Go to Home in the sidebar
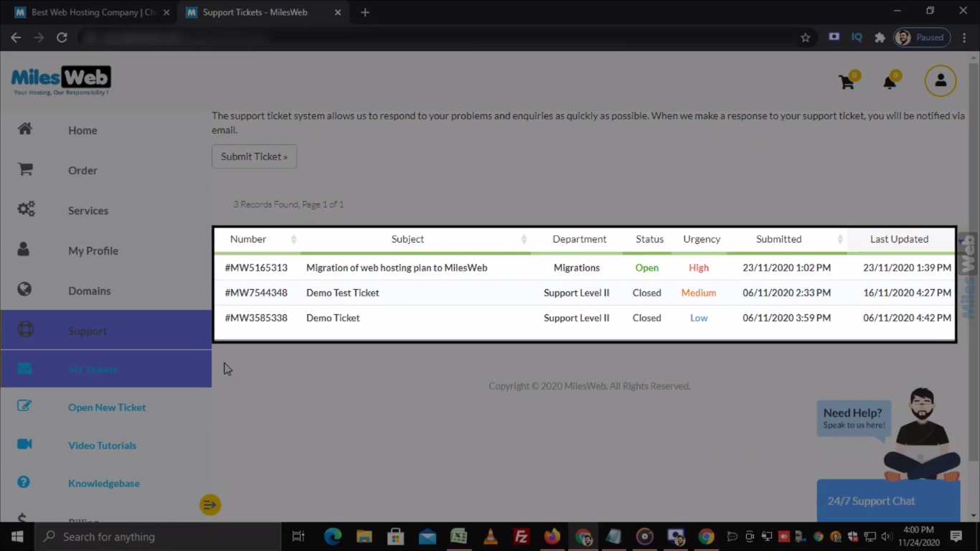Screen dimensions: 980x551 (83, 130)
